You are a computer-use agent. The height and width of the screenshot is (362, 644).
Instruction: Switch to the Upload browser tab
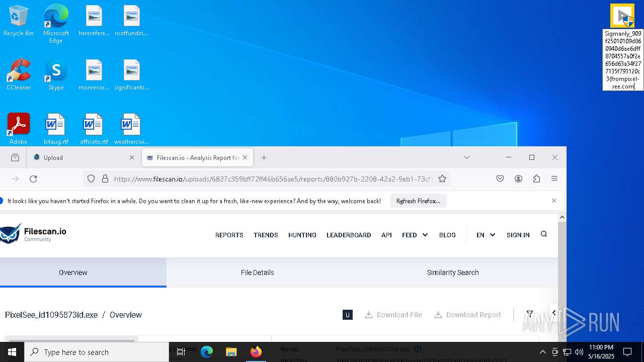pyautogui.click(x=83, y=157)
